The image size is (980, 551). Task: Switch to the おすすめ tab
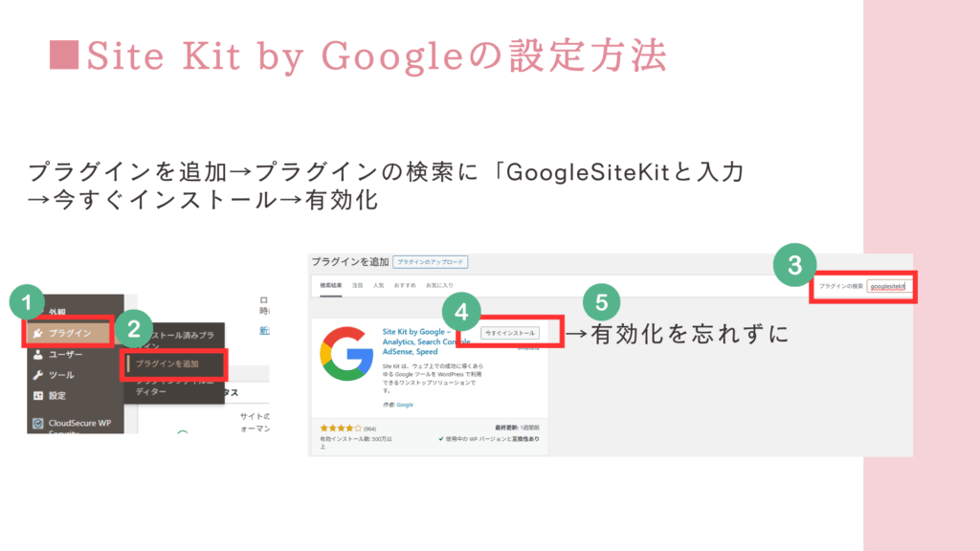(x=405, y=285)
